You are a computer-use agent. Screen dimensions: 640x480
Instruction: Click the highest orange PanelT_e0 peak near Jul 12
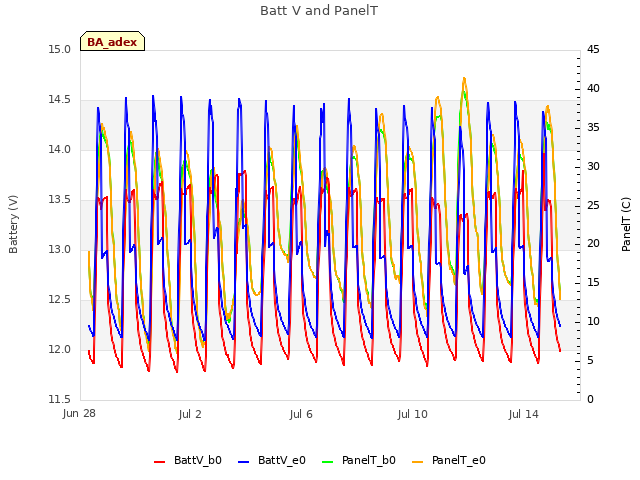click(464, 78)
